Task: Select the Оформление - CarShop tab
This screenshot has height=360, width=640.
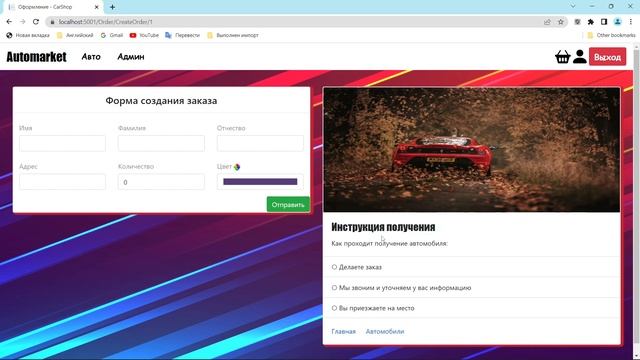Action: pos(53,7)
